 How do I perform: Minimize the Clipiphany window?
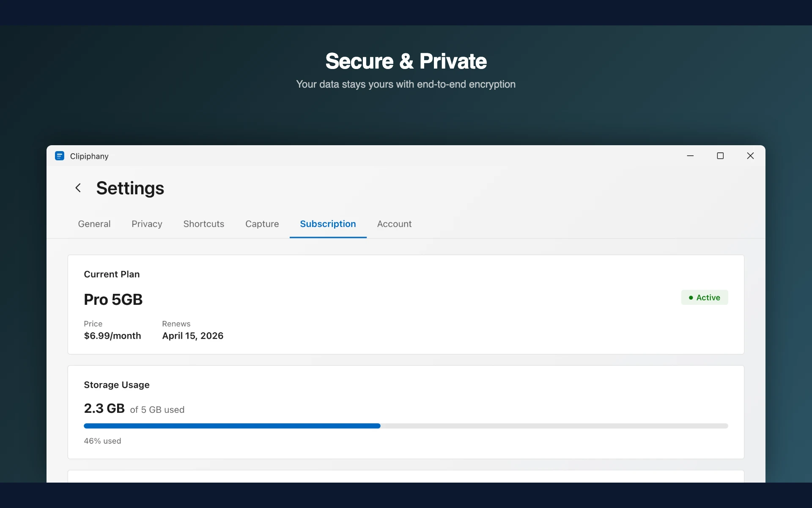690,156
